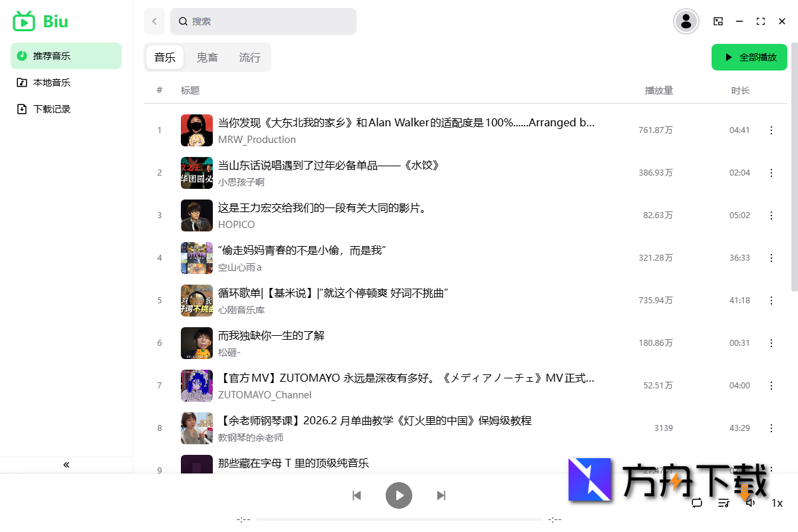The width and height of the screenshot is (798, 532).
Task: Click the 1x playback speed control
Action: [x=777, y=503]
